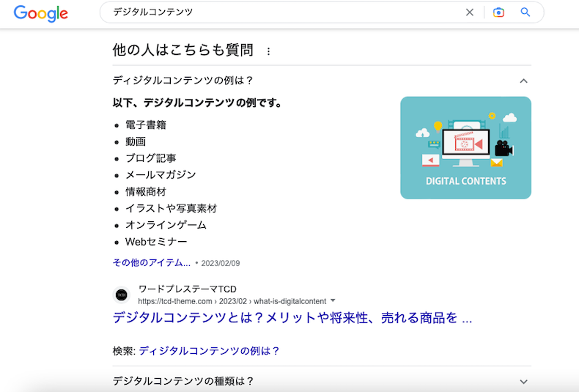Select the list item Webセミナー

click(156, 242)
